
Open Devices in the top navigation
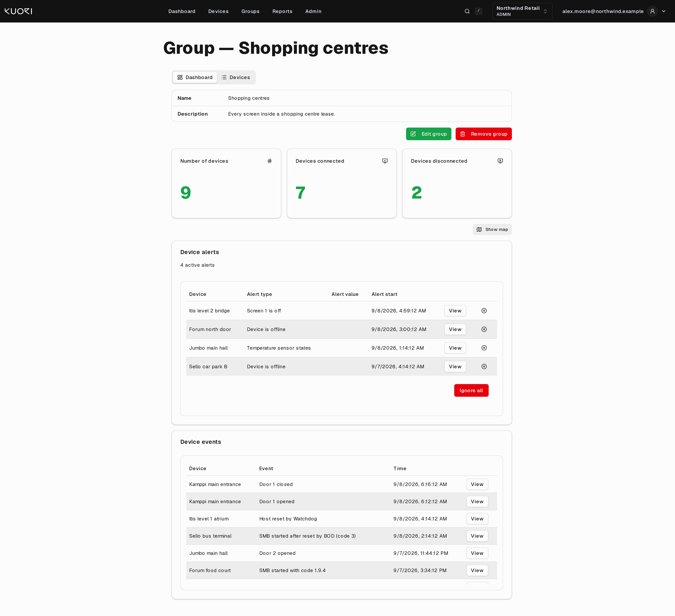coord(218,11)
